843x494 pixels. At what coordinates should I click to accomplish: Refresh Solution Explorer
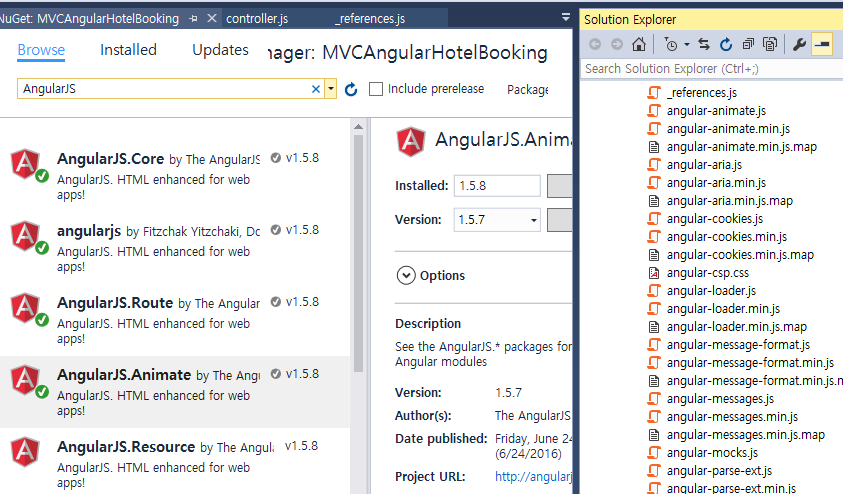726,44
